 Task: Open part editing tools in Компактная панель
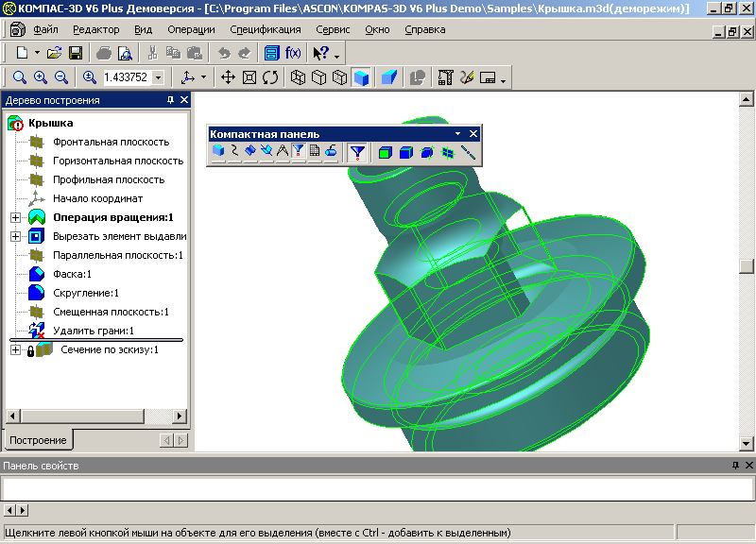[x=218, y=151]
